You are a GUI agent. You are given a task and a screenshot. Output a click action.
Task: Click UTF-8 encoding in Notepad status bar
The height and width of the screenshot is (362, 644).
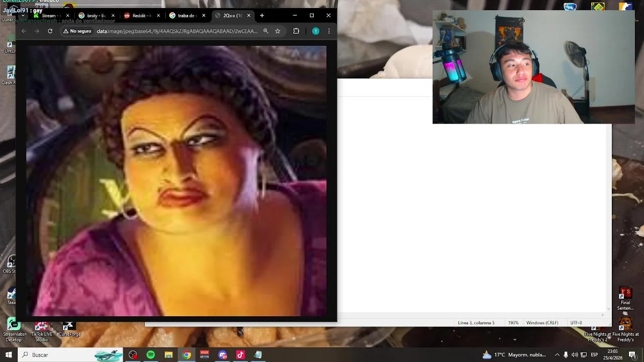point(576,323)
